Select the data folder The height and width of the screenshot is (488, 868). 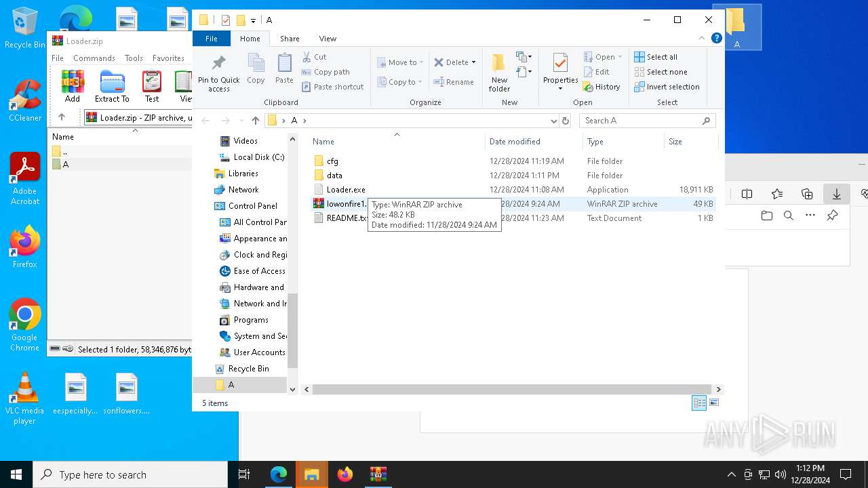tap(328, 176)
